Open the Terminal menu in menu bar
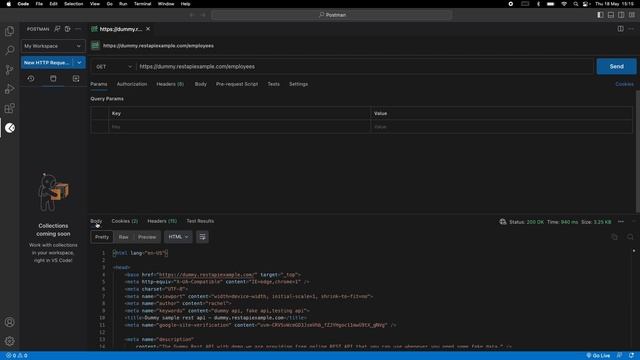The width and height of the screenshot is (640, 360). pos(142,4)
